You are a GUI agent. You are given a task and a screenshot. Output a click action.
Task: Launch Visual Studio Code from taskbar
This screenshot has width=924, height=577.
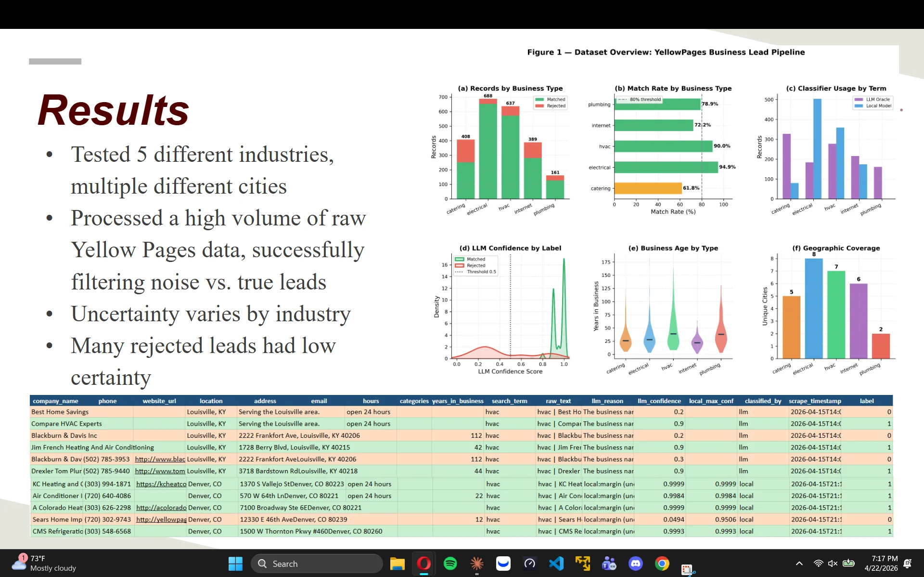click(x=556, y=564)
